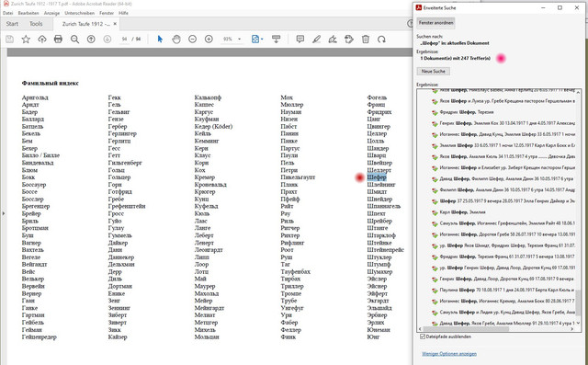Open the fit page options dropdown arrow
The image size is (588, 365).
click(262, 39)
